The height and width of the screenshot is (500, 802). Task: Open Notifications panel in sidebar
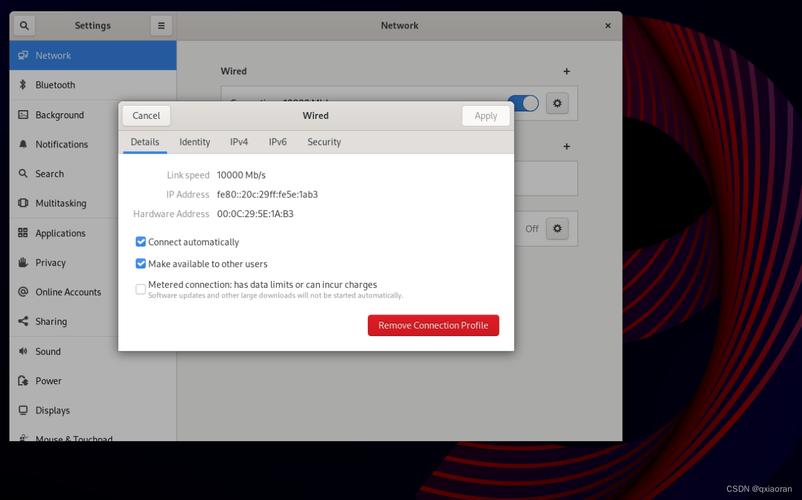click(61, 144)
